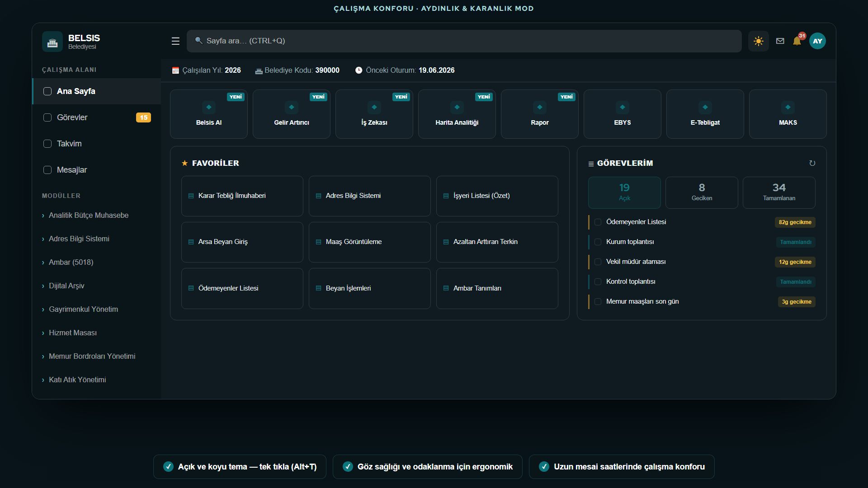This screenshot has width=868, height=488.
Task: Click the star icon beside Favoriler
Action: (x=184, y=163)
